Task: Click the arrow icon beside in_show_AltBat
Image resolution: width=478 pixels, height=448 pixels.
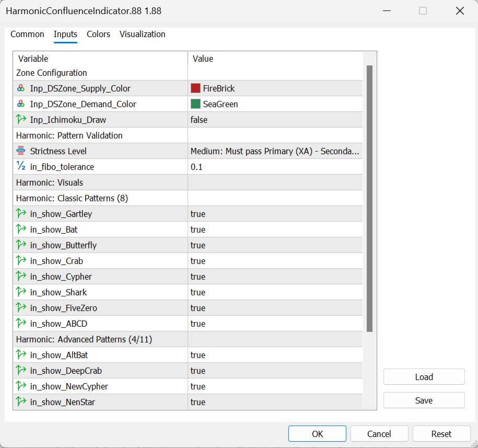Action: click(21, 355)
